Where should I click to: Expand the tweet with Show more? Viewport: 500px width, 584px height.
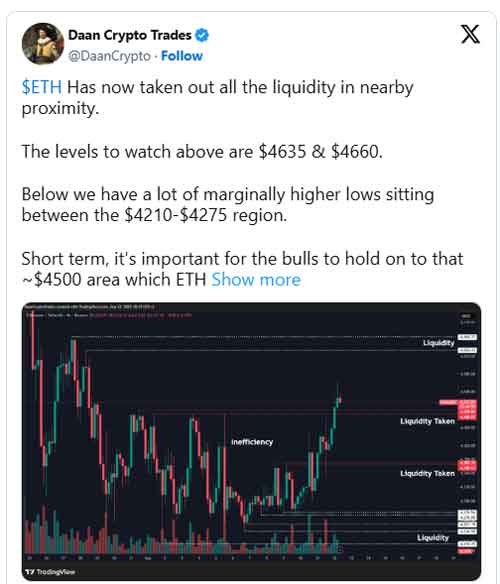(x=256, y=280)
